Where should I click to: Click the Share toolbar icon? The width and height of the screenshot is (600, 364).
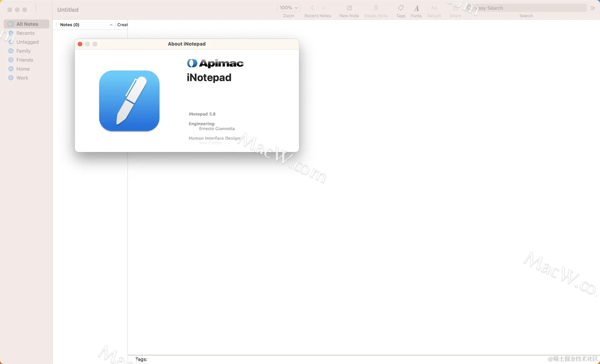(x=455, y=8)
